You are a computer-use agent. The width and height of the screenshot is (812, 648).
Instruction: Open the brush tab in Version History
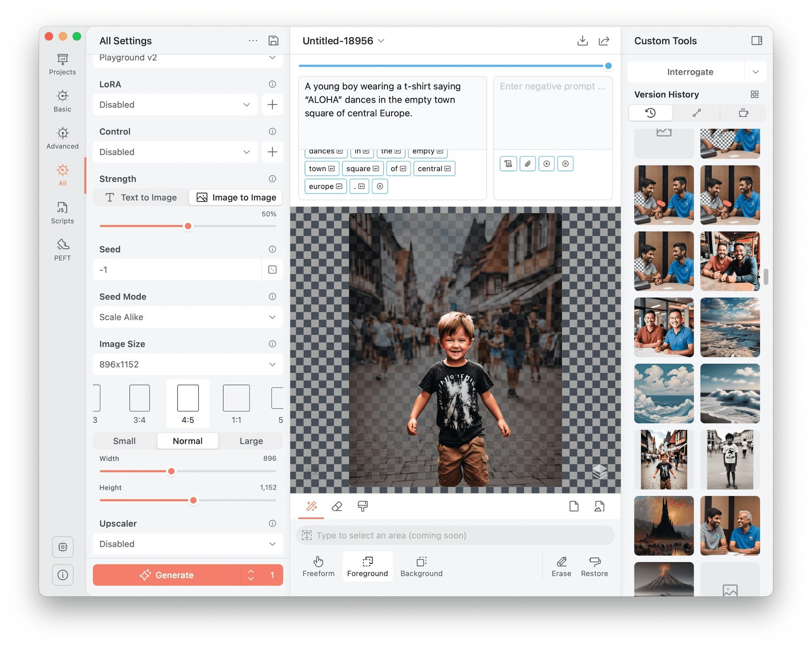point(697,113)
